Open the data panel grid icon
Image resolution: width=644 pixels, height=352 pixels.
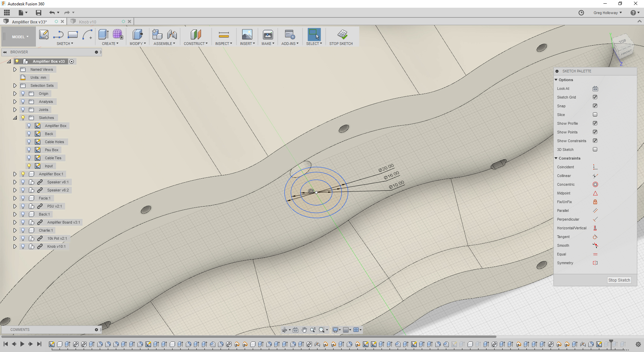(x=7, y=13)
